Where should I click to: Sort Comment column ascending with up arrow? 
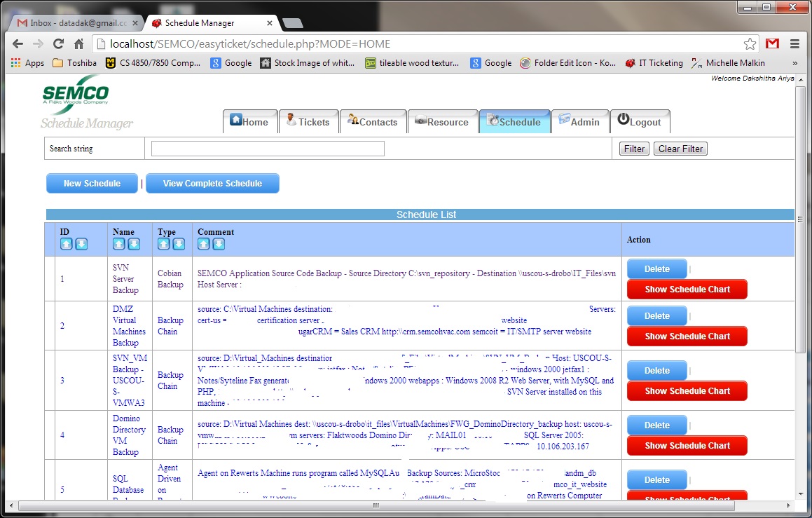(x=203, y=244)
